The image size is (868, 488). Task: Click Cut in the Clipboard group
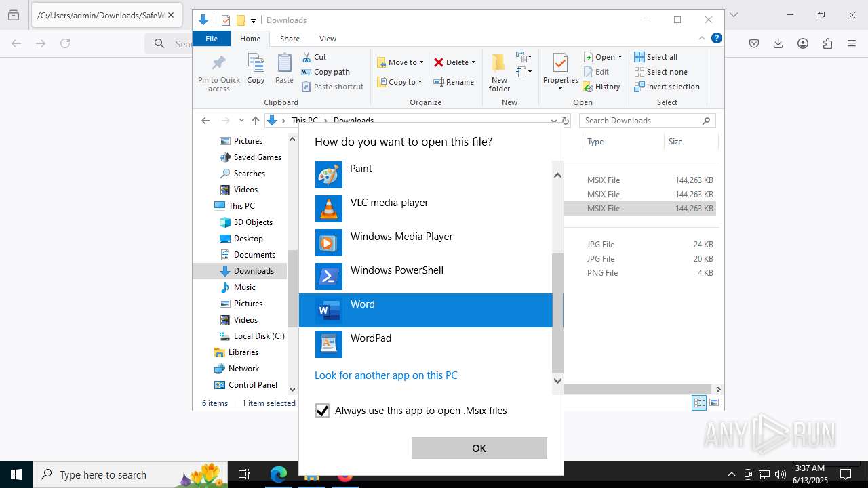coord(314,57)
